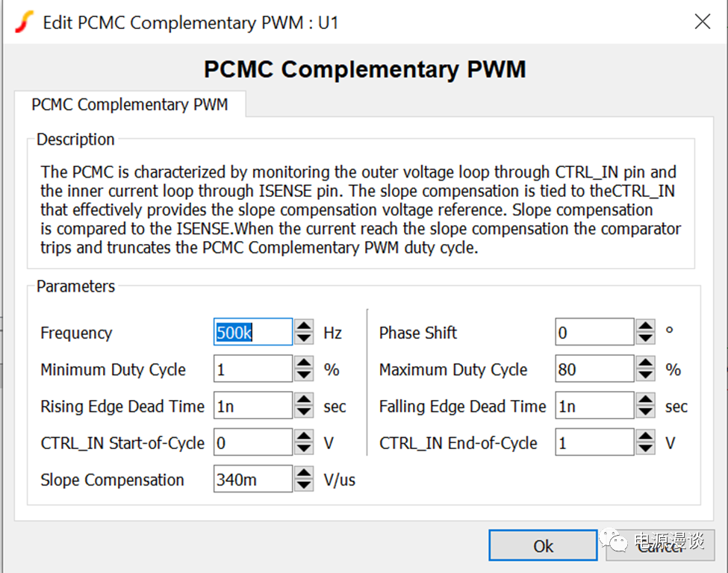This screenshot has width=728, height=573.
Task: Increase Minimum Duty Cycle using up arrow
Action: tap(304, 363)
